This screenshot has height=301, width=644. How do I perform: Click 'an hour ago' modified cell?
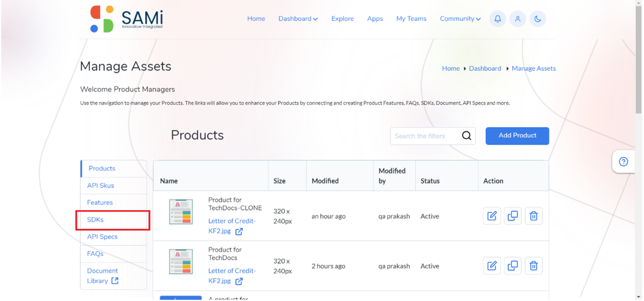point(328,216)
